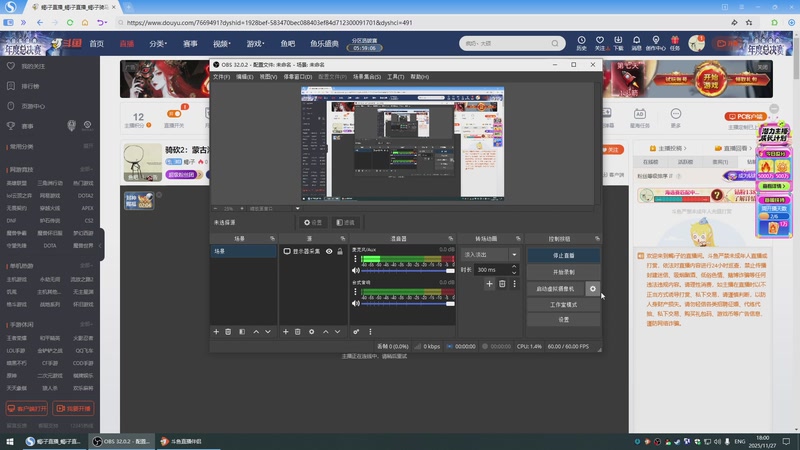The height and width of the screenshot is (450, 800).
Task: Click 开始录制 start recording button
Action: (x=563, y=272)
